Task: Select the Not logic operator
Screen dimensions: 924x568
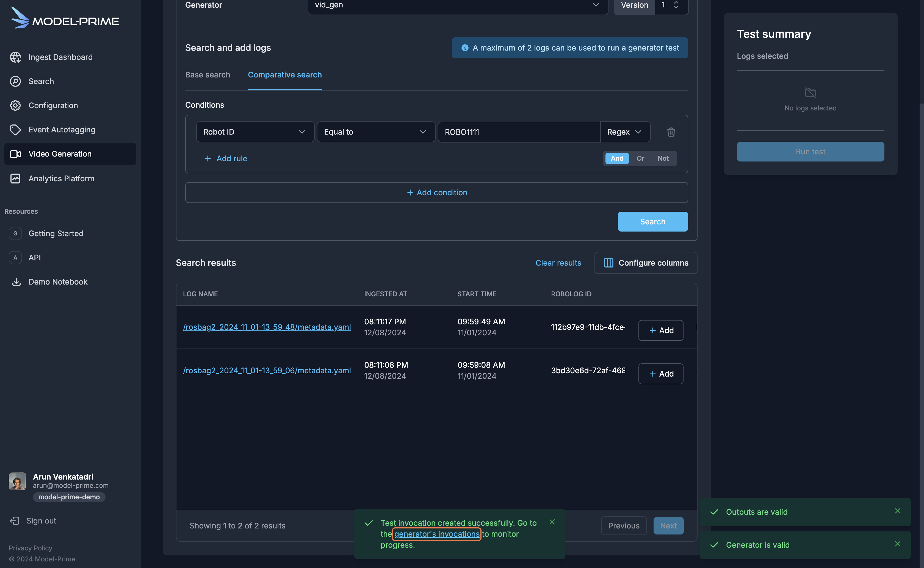Action: (x=663, y=158)
